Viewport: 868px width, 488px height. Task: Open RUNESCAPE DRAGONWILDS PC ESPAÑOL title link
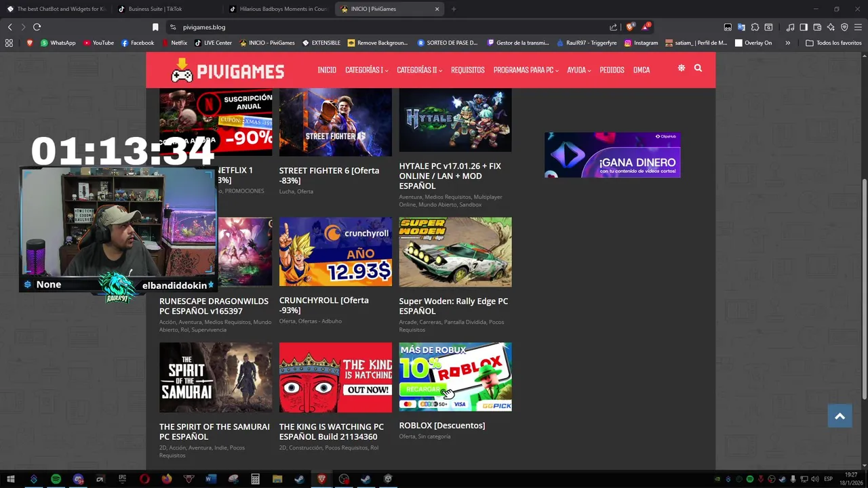[x=214, y=306]
